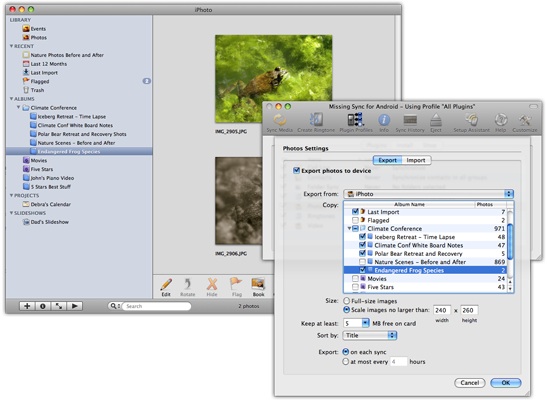Click the Sync History icon
The image size is (547, 400).
(x=410, y=120)
